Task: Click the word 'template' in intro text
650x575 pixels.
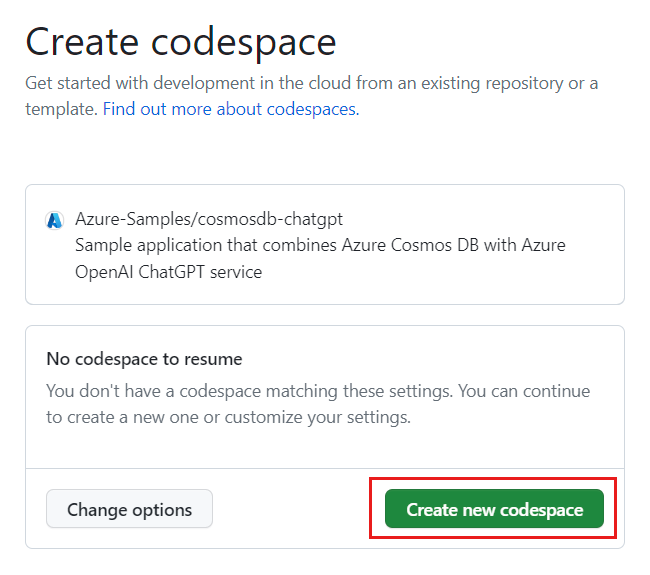Action: [61, 109]
